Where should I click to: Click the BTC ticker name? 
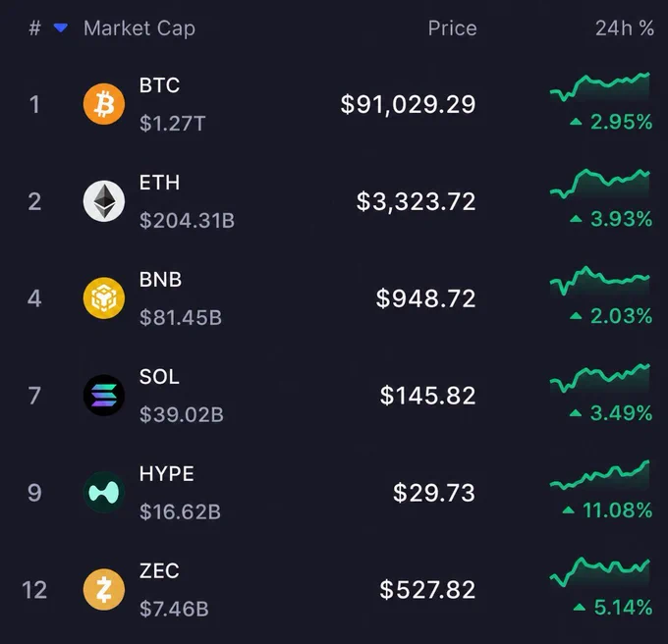point(160,85)
